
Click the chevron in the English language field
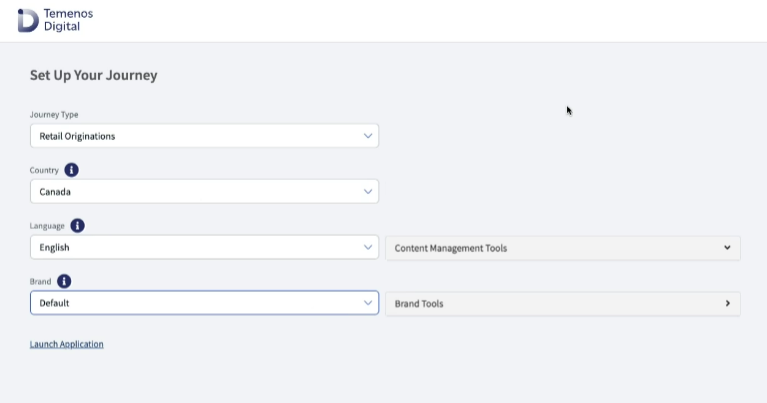click(368, 247)
